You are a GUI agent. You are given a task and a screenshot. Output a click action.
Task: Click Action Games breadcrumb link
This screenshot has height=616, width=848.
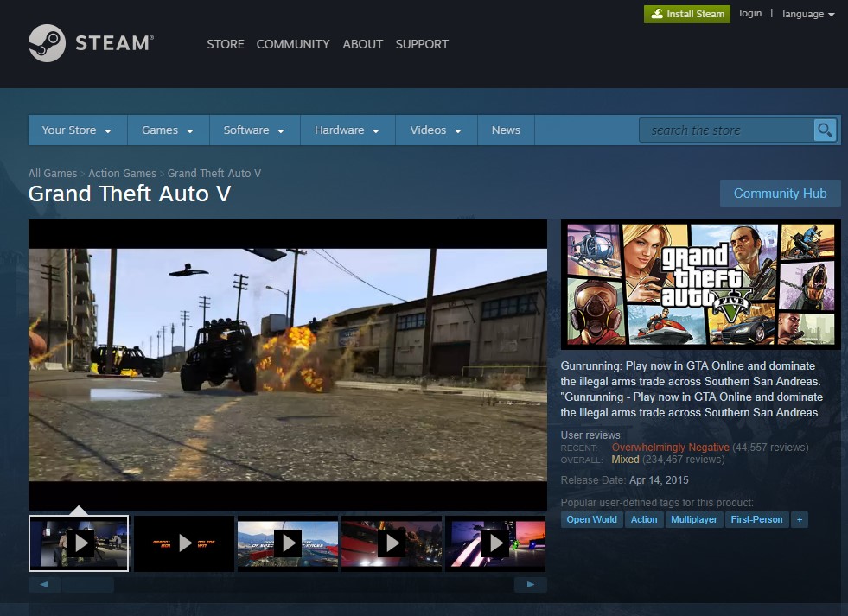[x=122, y=174]
